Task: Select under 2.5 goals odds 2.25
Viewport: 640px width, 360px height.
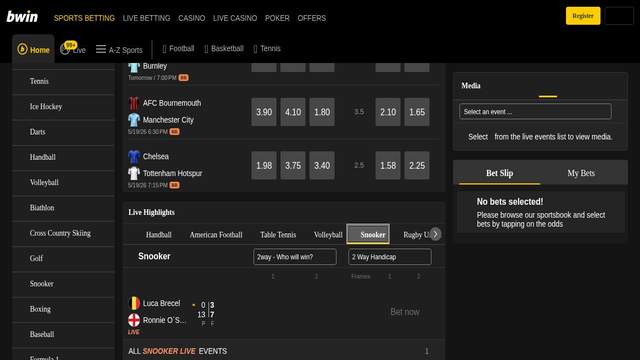Action: [x=417, y=165]
